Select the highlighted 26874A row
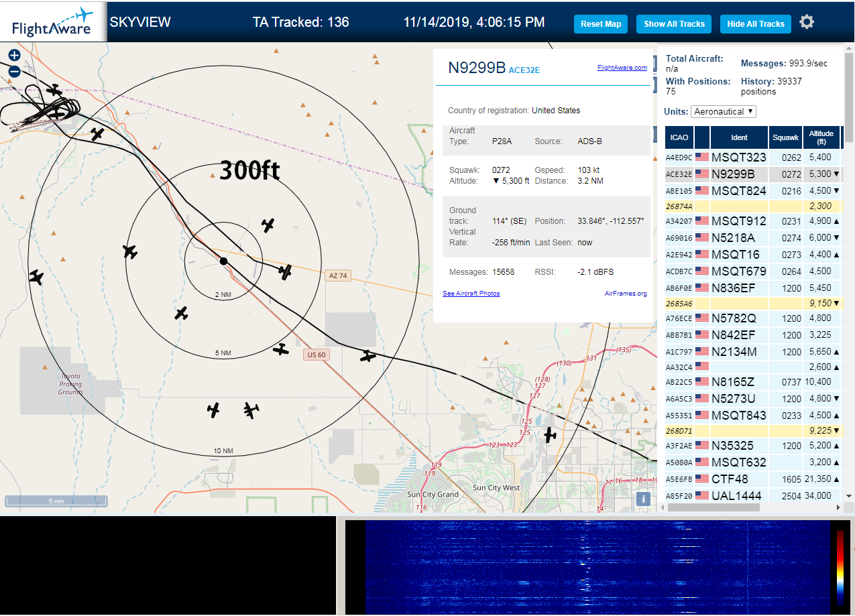 tap(753, 206)
